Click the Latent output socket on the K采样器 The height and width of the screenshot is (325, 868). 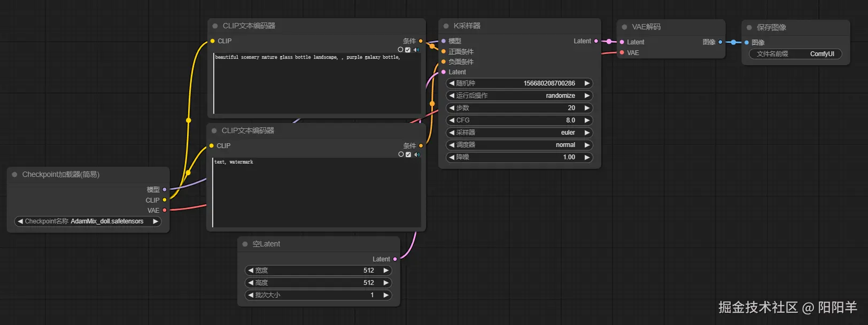click(x=596, y=41)
